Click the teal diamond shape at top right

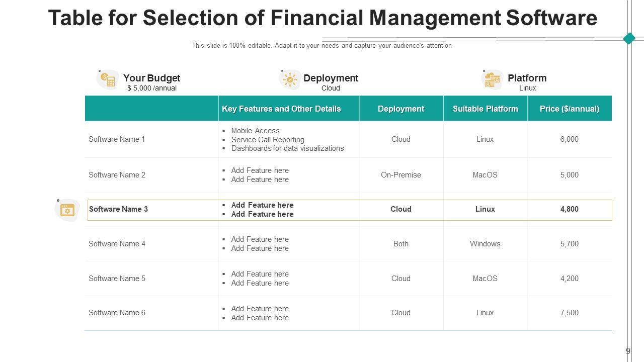(629, 38)
